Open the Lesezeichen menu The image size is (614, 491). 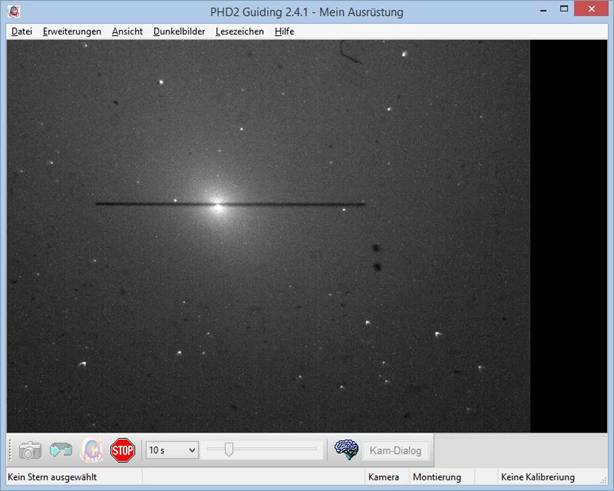coord(240,31)
